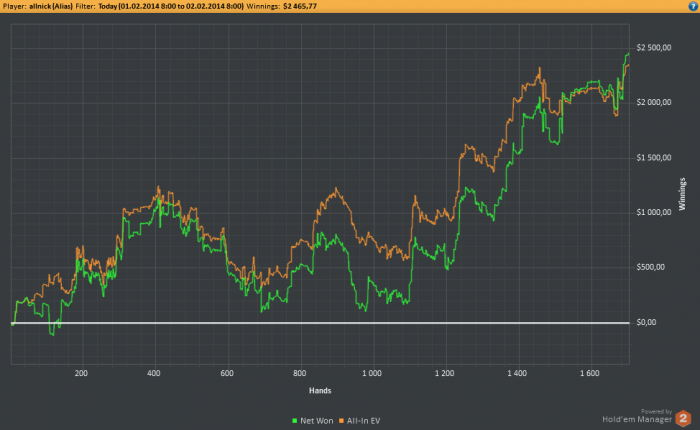Click the Net Won legend label

click(317, 421)
